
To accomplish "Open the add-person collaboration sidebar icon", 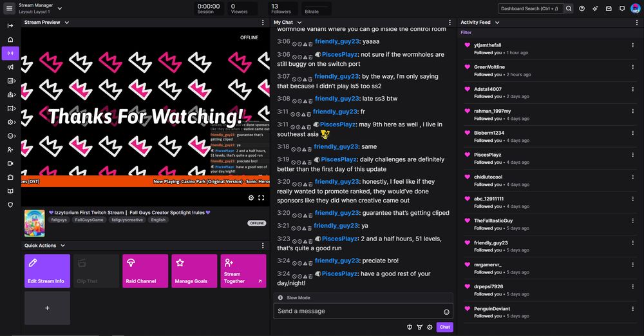I will coord(10,150).
